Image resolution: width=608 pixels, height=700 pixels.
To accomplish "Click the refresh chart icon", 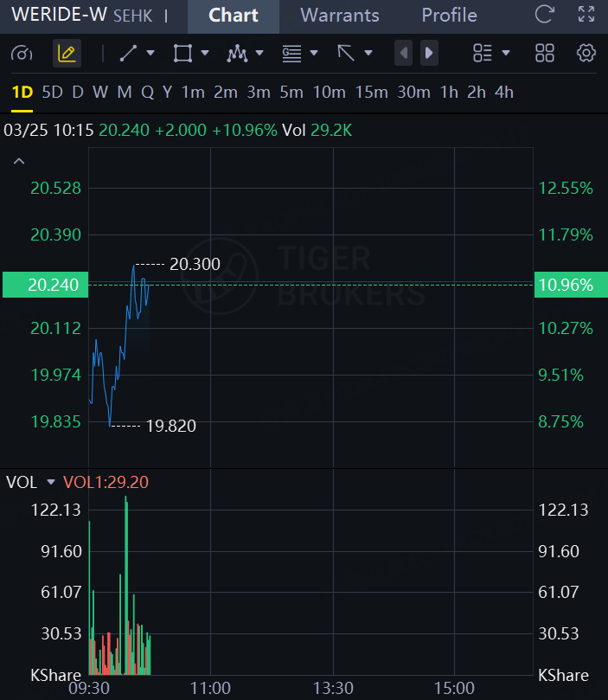I will point(544,15).
